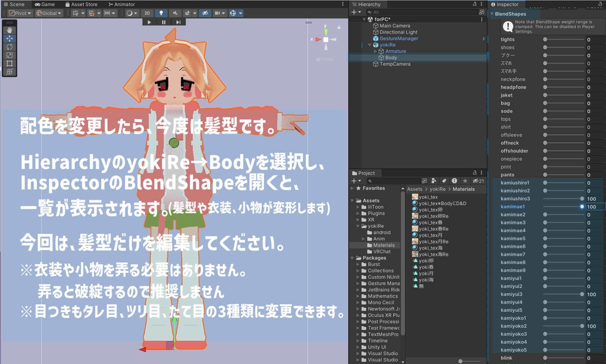Screen dimensions: 606x364
Task: Select the Hand tool in the left toolbar
Action: [9, 30]
